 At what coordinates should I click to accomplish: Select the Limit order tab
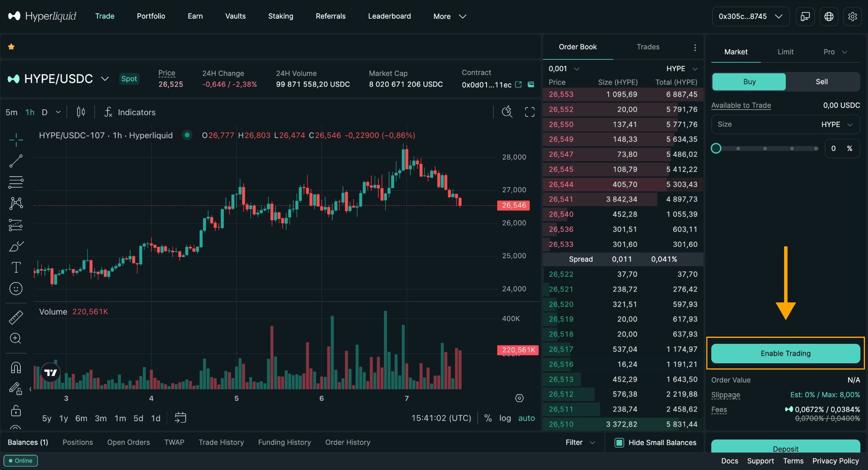click(x=785, y=52)
